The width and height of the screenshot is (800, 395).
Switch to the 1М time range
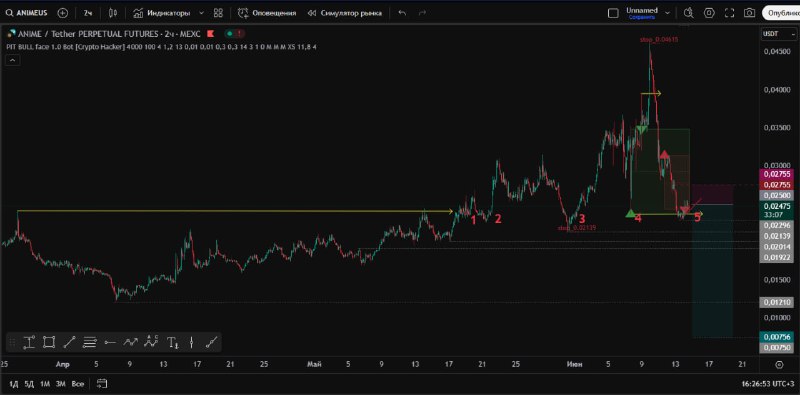pyautogui.click(x=45, y=383)
